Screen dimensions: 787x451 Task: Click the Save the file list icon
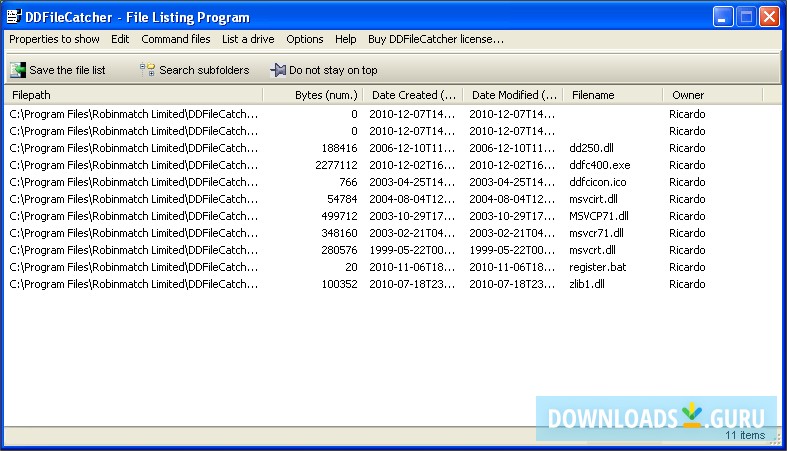[x=18, y=70]
